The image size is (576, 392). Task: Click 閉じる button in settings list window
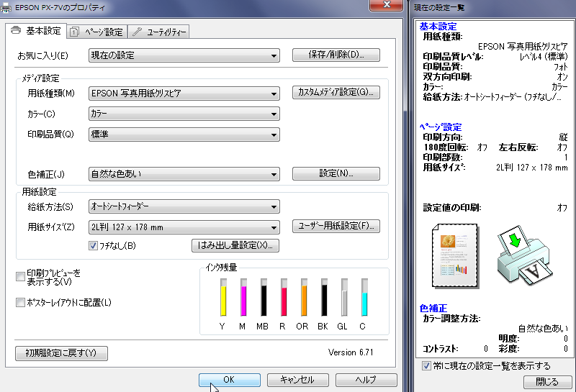[x=547, y=382]
